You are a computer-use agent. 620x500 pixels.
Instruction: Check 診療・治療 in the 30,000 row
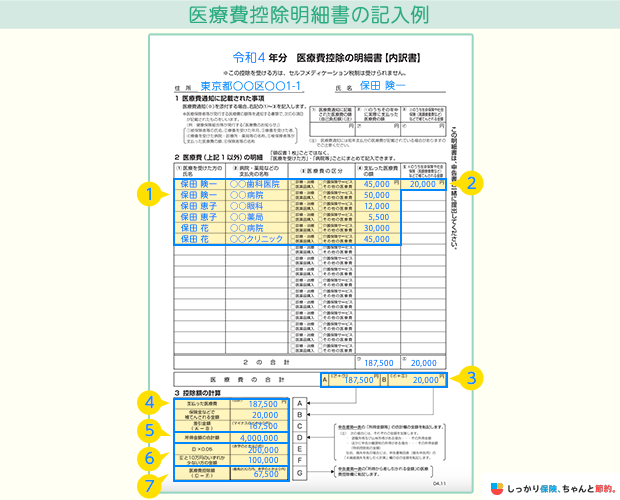point(293,226)
